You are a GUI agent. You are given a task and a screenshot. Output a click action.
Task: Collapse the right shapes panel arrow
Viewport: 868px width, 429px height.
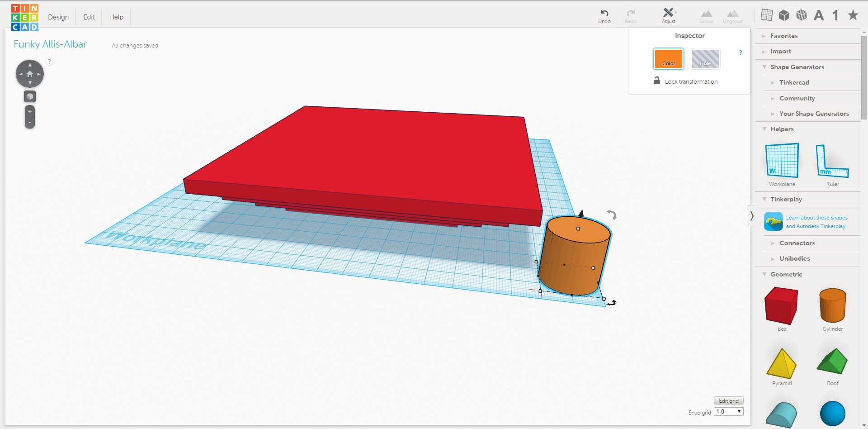pos(752,216)
